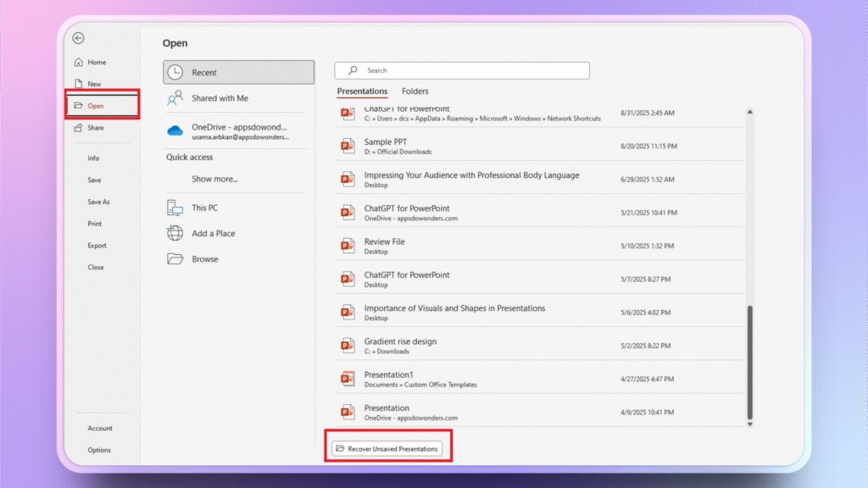Switch to the Folders tab
This screenshot has height=488, width=868.
click(x=415, y=91)
